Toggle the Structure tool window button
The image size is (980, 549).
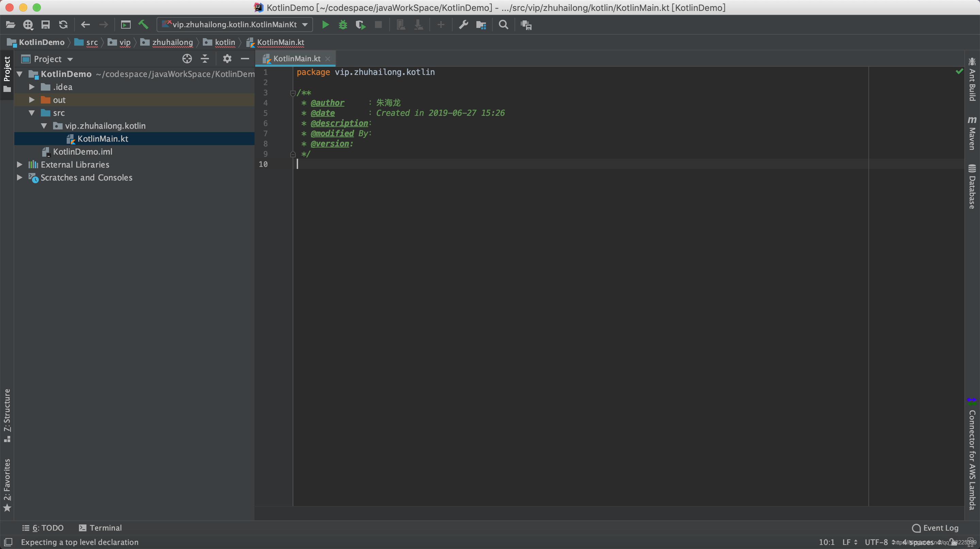coord(7,416)
